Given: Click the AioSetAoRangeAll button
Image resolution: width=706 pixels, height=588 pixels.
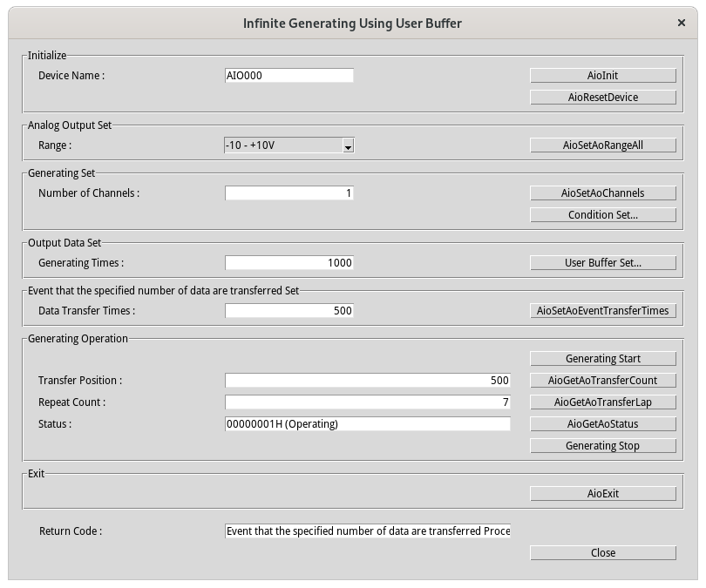Looking at the screenshot, I should pos(602,145).
